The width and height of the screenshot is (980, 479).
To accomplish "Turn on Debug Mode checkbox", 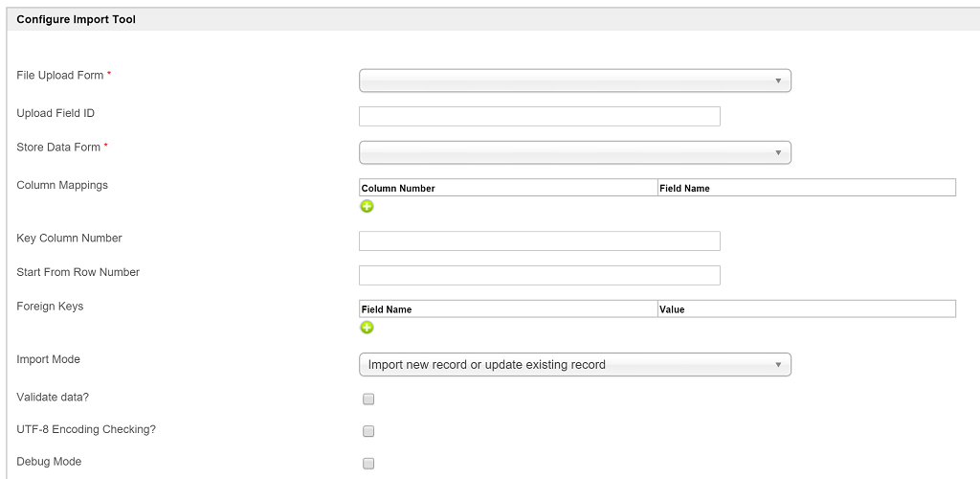I will [x=368, y=464].
